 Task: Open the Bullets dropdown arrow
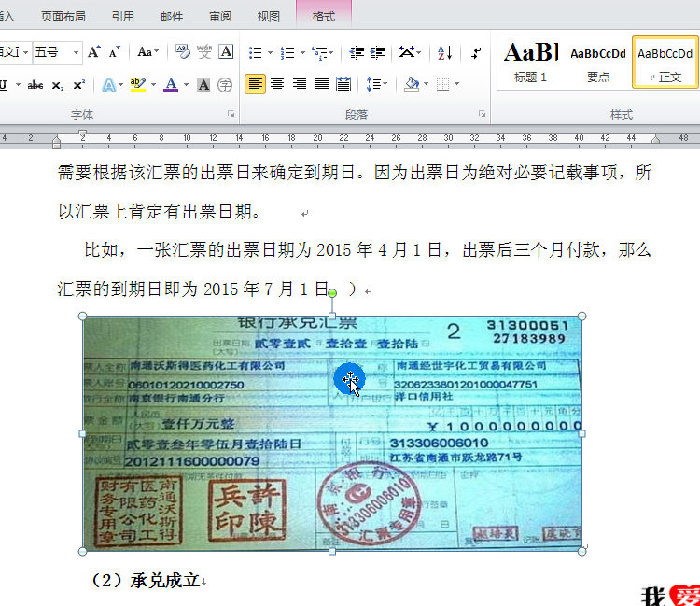[270, 52]
